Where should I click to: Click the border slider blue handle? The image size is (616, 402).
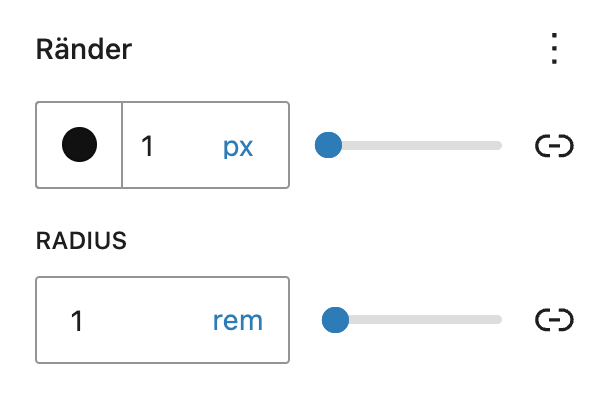click(328, 145)
